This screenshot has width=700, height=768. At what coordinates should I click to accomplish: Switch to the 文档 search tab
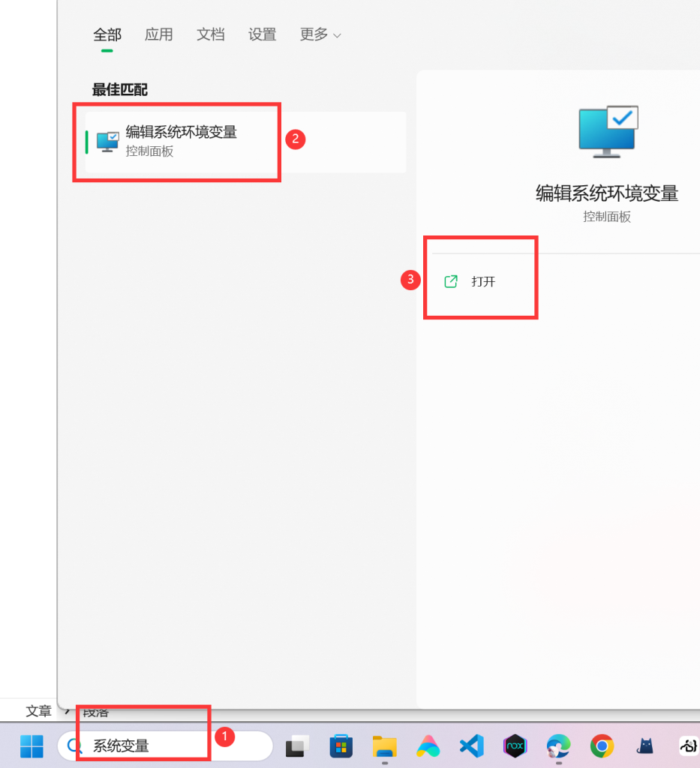coord(211,34)
